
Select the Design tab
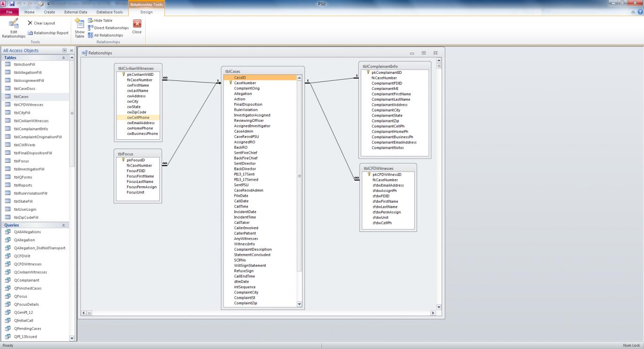pos(147,12)
